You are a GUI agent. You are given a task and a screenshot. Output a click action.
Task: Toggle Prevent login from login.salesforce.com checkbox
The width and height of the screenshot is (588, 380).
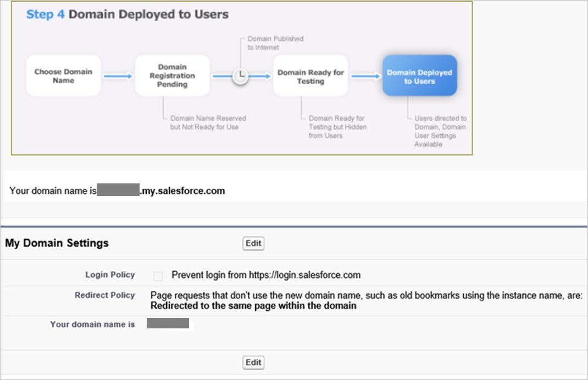tap(158, 276)
